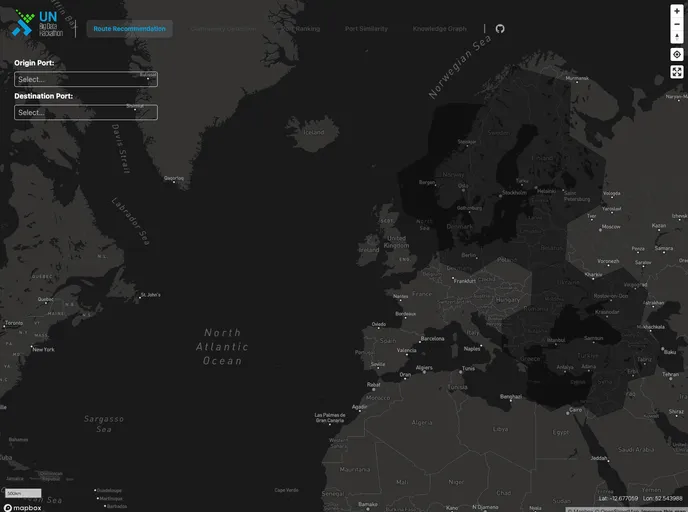This screenshot has height=512, width=688.
Task: Click the Moscow city label
Action: tap(611, 227)
